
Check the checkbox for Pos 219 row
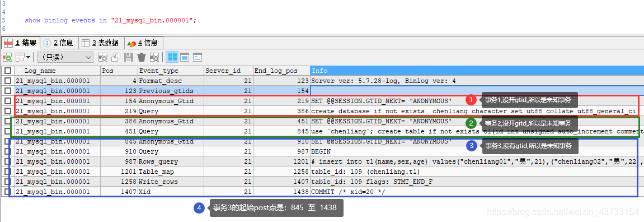7,111
